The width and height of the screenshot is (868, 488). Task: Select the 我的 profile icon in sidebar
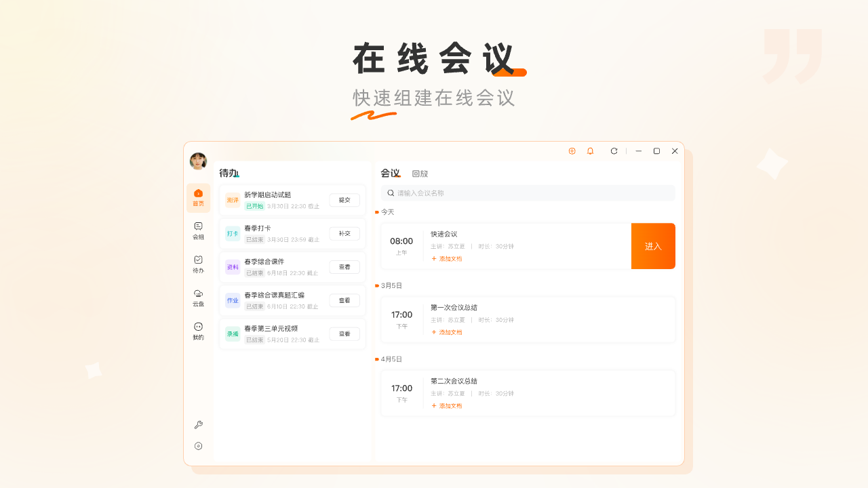198,331
